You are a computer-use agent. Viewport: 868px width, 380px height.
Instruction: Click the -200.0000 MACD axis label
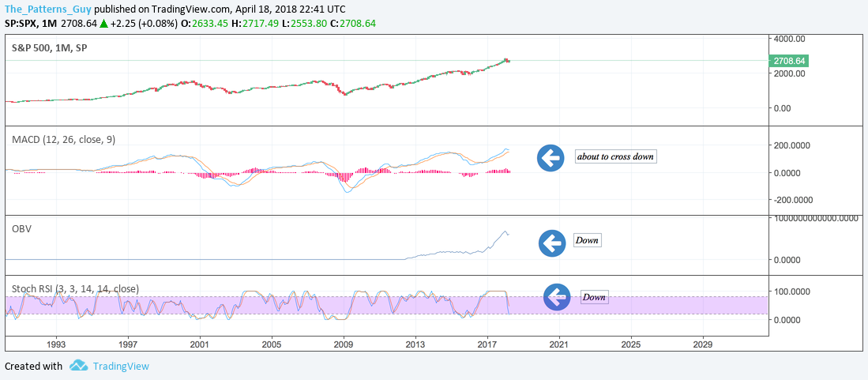[791, 199]
